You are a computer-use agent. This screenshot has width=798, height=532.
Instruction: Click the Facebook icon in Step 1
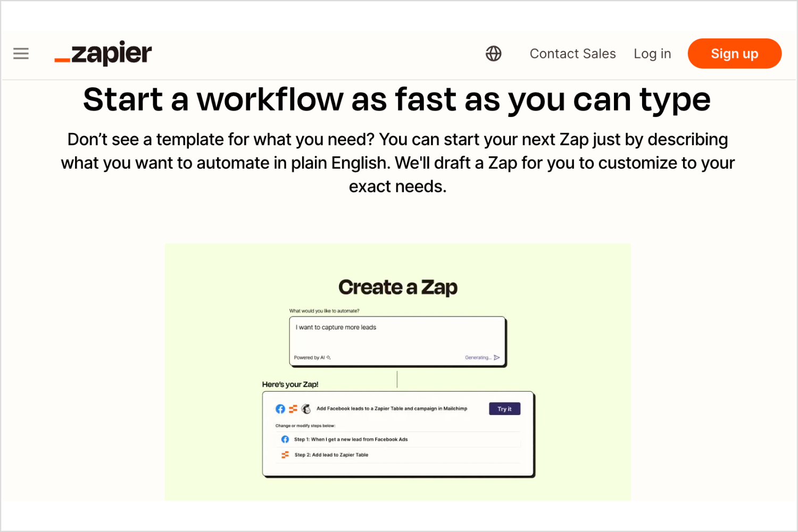(x=285, y=439)
